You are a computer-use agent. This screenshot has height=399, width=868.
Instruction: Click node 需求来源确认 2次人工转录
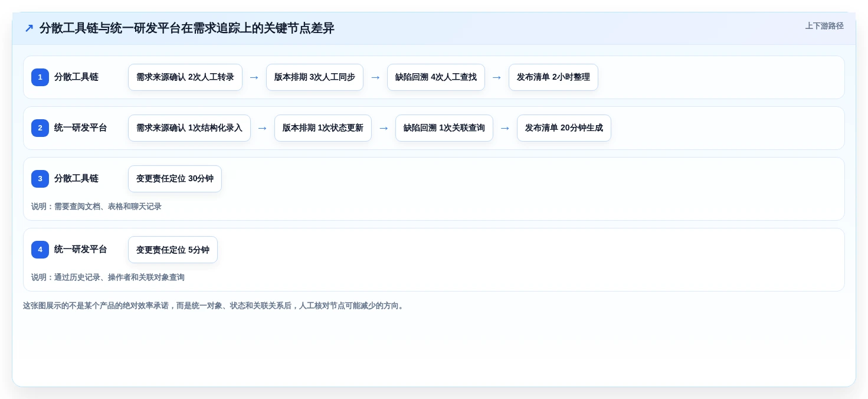(185, 77)
